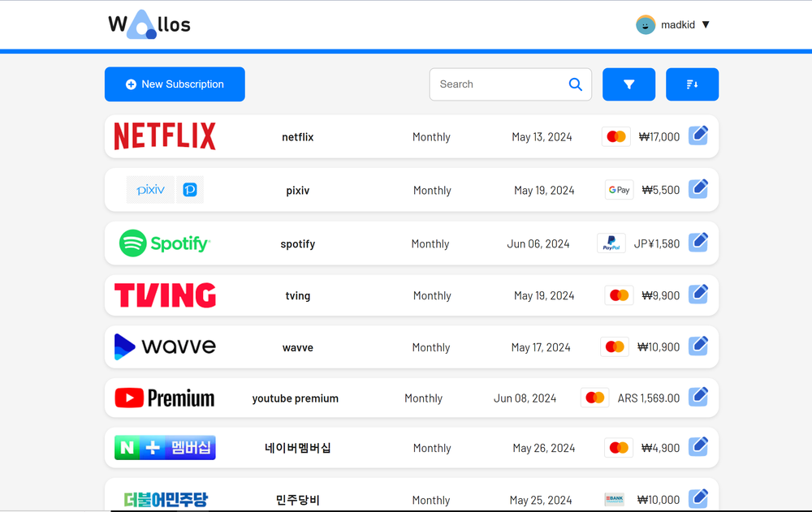The width and height of the screenshot is (812, 512).
Task: Edit the spotify subscription
Action: [x=698, y=241]
